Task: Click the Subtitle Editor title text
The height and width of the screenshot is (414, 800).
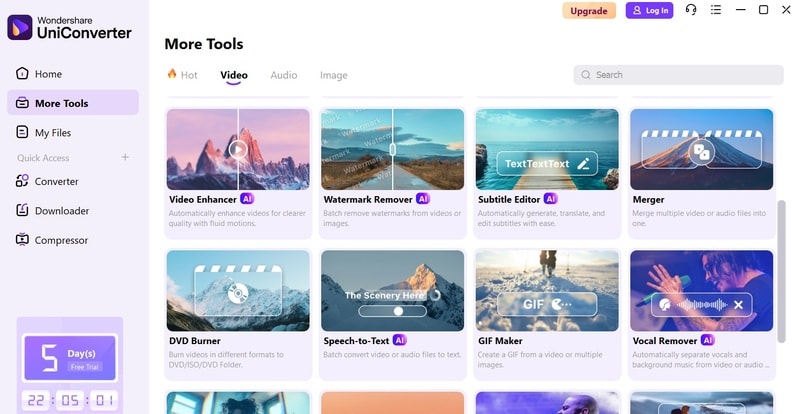Action: click(x=509, y=200)
